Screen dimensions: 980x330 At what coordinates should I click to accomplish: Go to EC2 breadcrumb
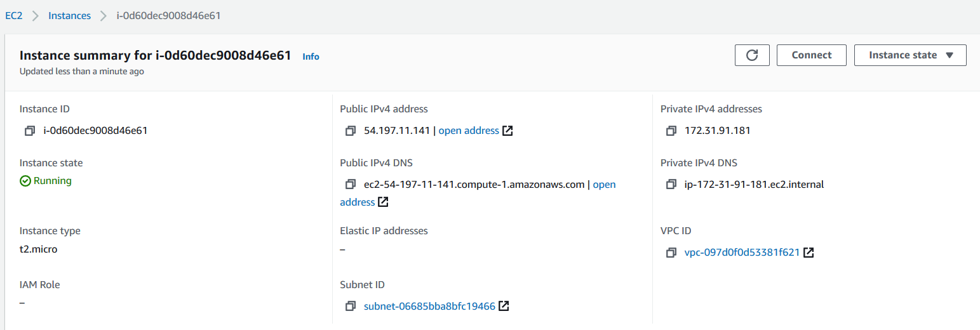pos(14,15)
